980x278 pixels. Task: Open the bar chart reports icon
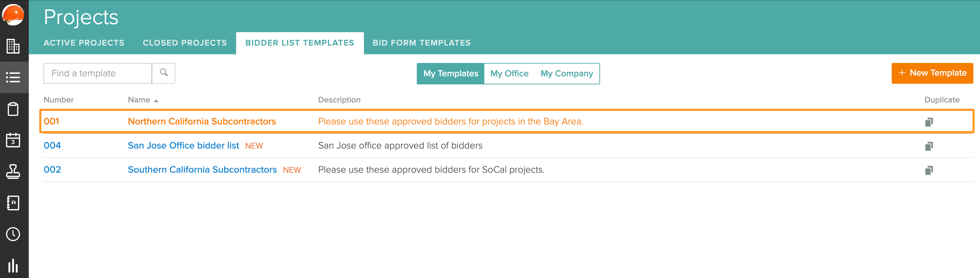(x=13, y=265)
